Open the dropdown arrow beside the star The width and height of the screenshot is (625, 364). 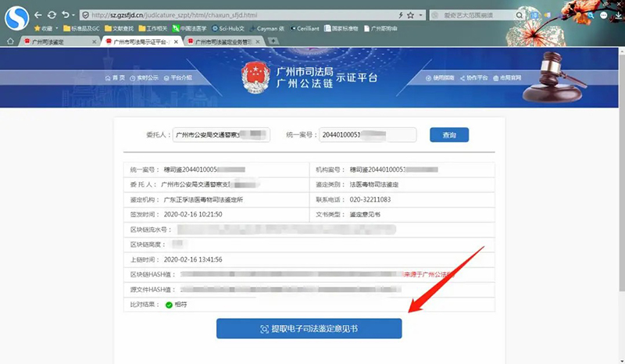pos(420,15)
